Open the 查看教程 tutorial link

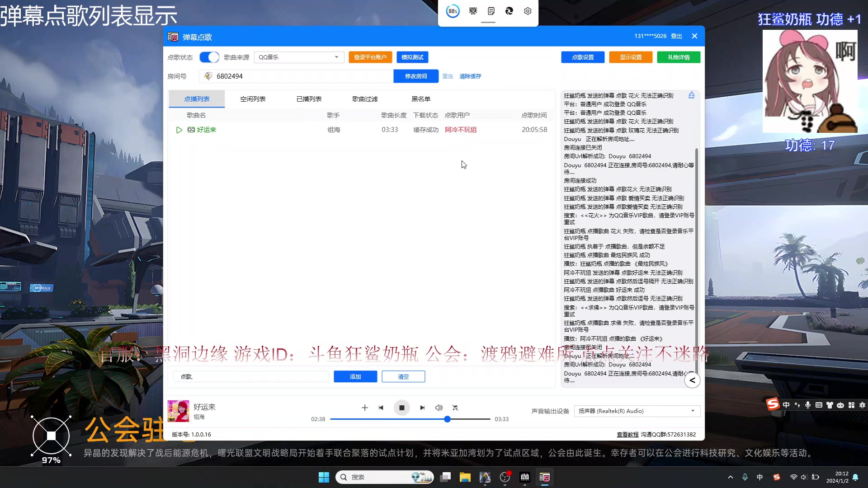pyautogui.click(x=627, y=435)
